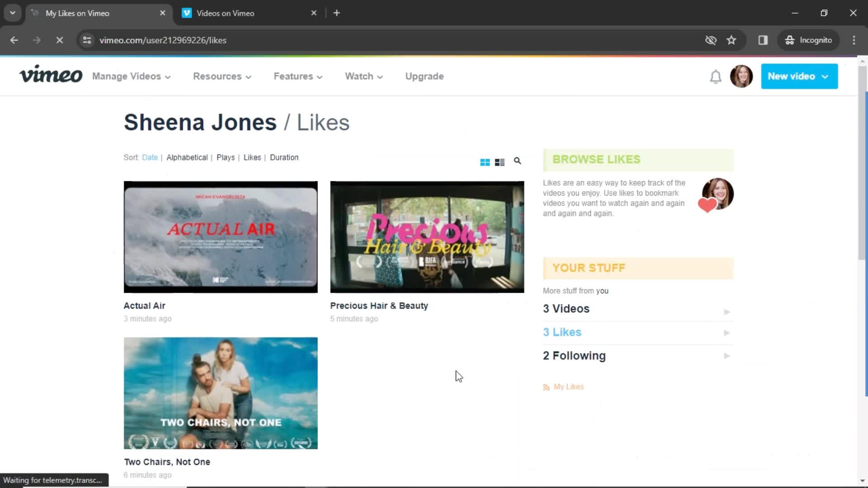Click the 2 Following link
This screenshot has height=488, width=868.
pyautogui.click(x=574, y=356)
